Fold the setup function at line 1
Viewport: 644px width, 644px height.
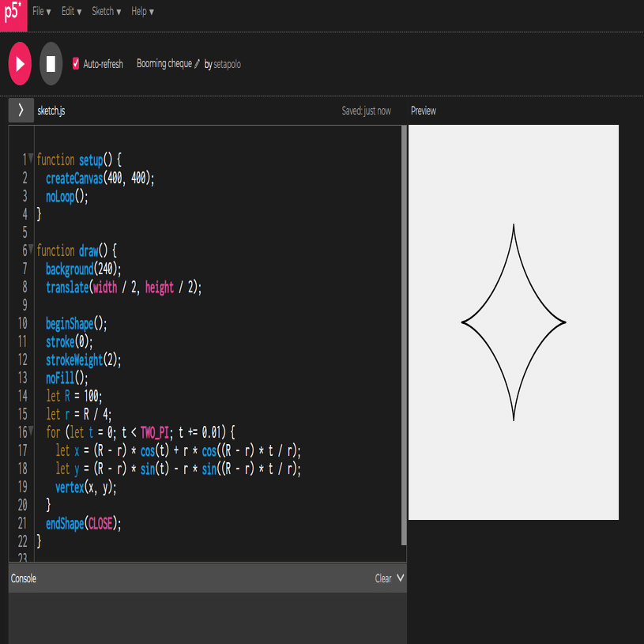[31, 159]
